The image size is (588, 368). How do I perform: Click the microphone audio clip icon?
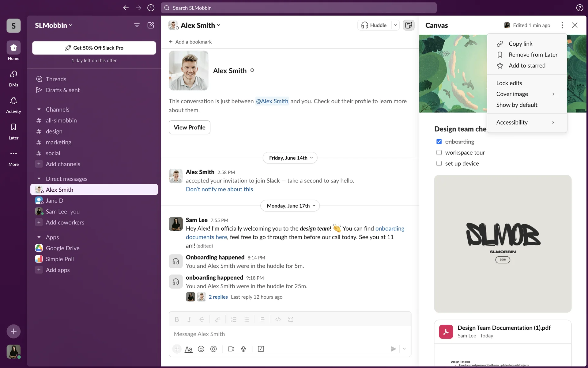[243, 349]
